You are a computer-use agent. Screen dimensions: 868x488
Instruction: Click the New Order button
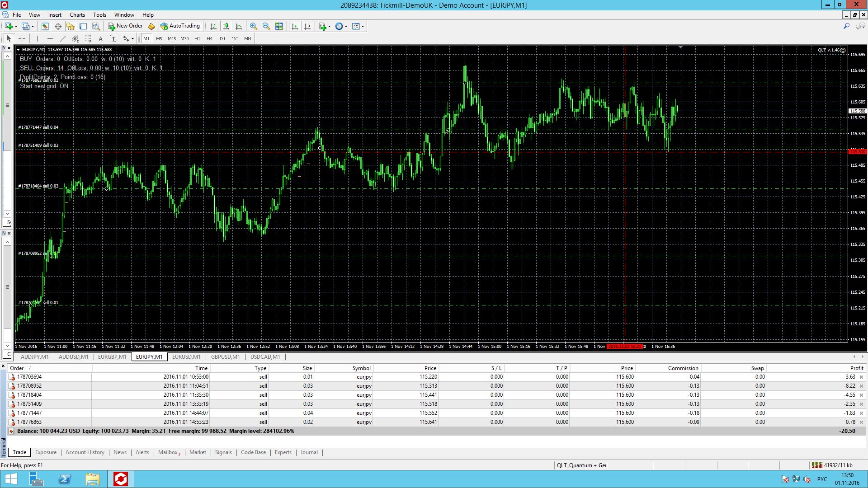pos(125,26)
